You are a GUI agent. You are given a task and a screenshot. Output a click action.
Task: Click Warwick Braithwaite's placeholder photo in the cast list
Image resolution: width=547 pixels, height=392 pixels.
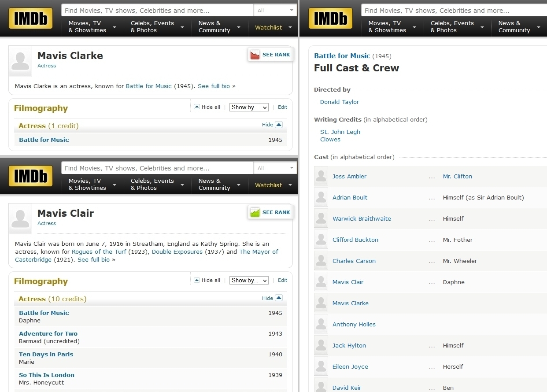321,219
